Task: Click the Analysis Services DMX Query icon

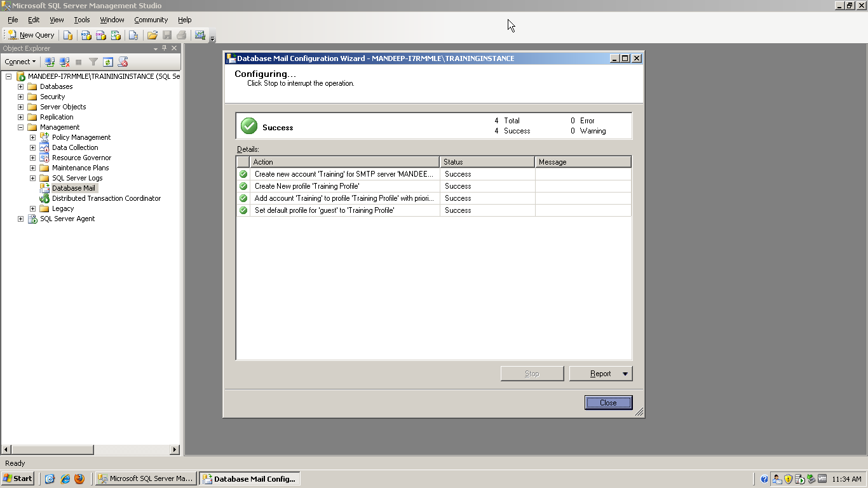Action: pyautogui.click(x=101, y=35)
